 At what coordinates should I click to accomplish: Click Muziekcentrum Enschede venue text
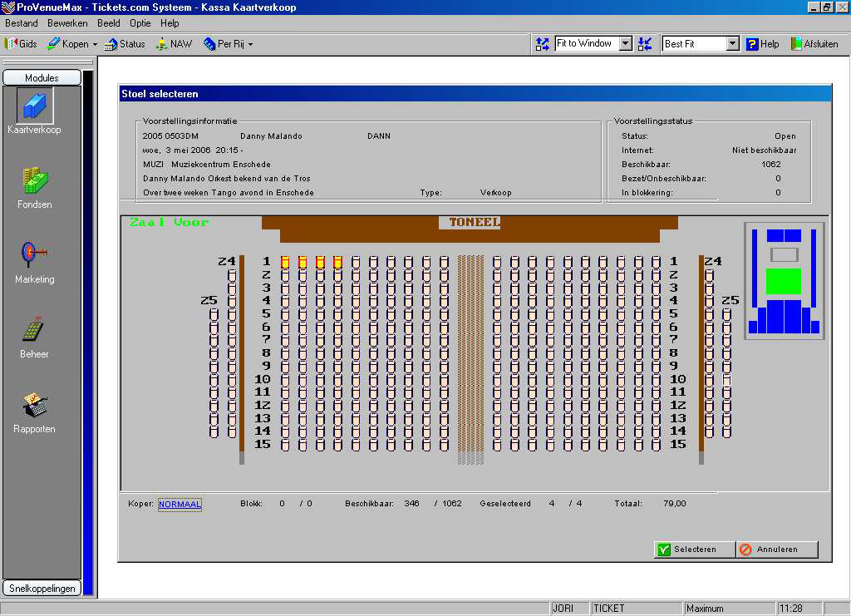(220, 165)
